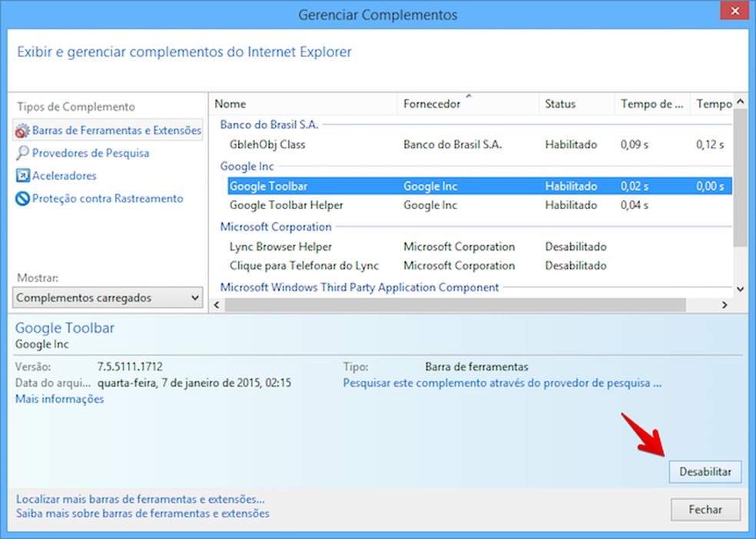Image resolution: width=756 pixels, height=539 pixels.
Task: Click the horizontal scrollbar right arrow
Action: (x=724, y=305)
